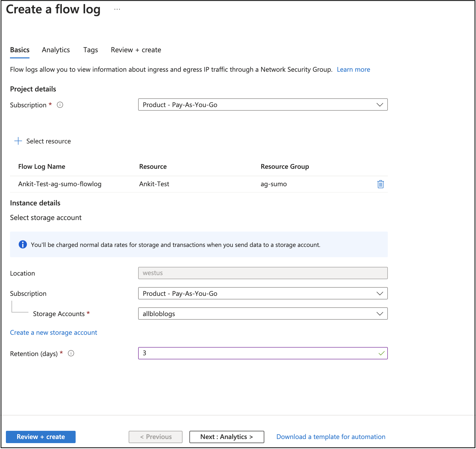This screenshot has height=449, width=476.
Task: Click the blue info icon in charge notice
Action: pyautogui.click(x=23, y=245)
